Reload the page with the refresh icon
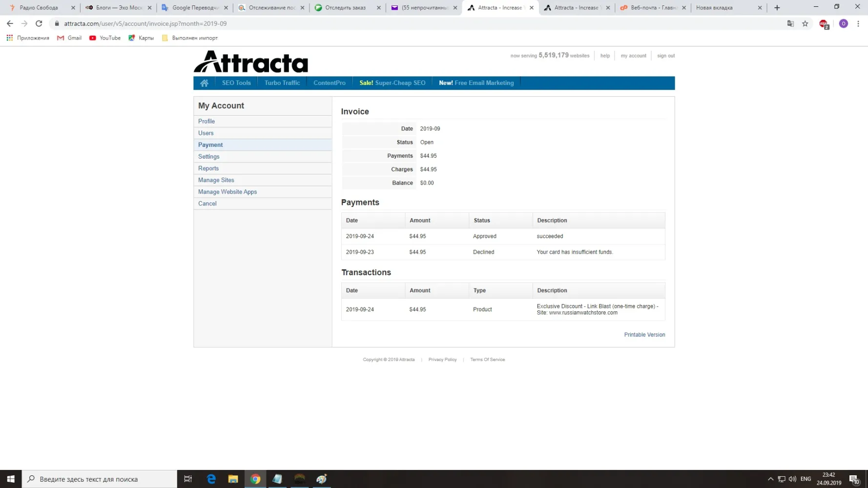 point(39,23)
